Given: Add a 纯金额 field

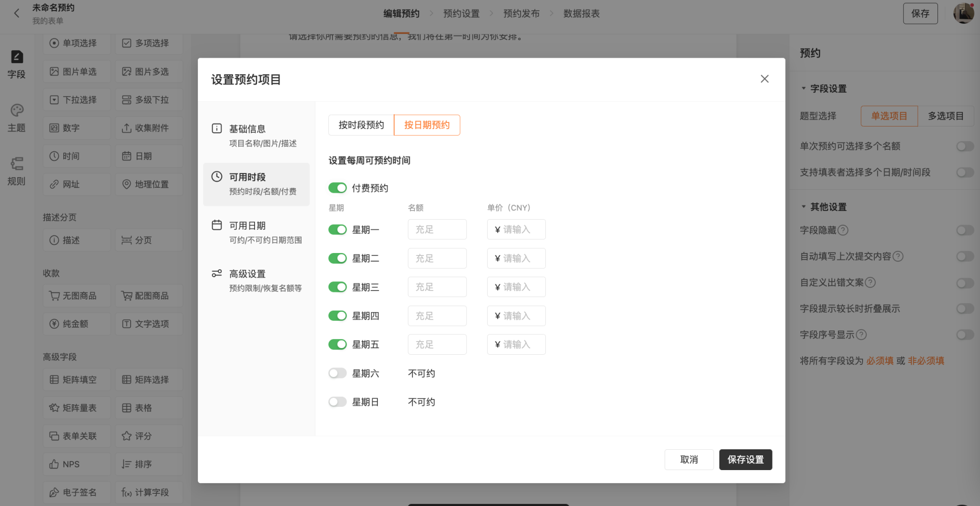Looking at the screenshot, I should (x=77, y=324).
